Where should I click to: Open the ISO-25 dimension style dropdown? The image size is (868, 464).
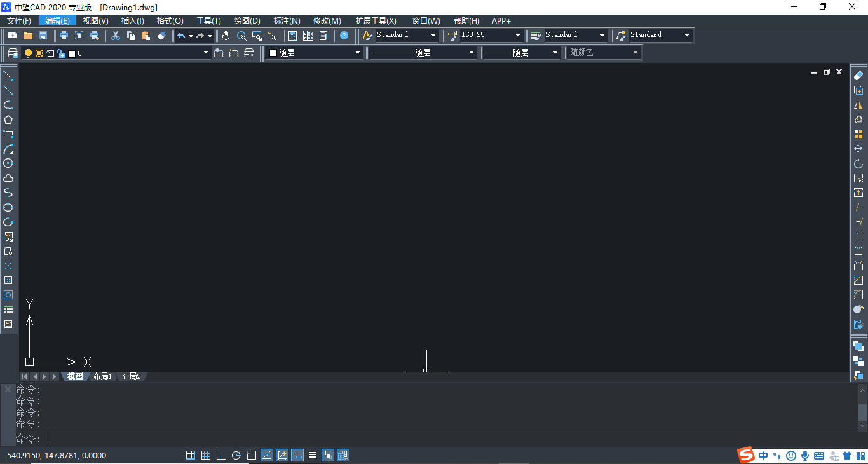517,35
